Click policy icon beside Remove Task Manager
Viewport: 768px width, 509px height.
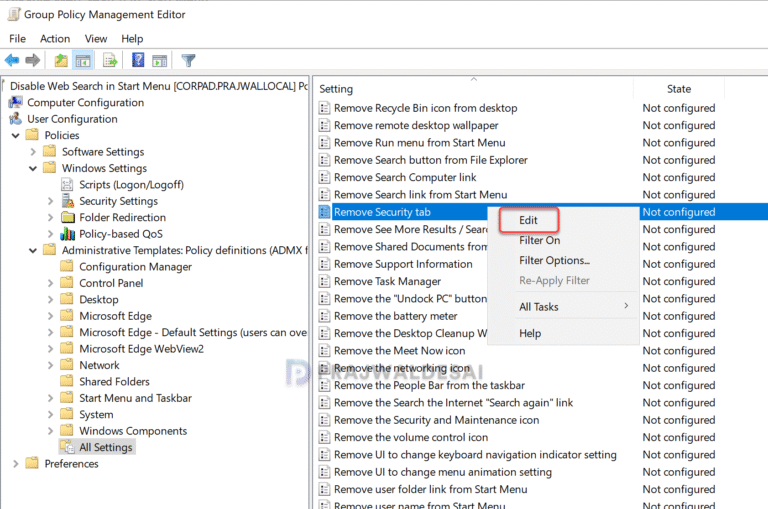[324, 281]
